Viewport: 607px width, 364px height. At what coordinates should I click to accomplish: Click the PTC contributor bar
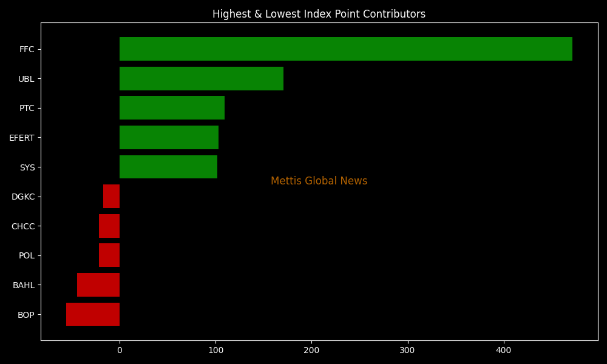tap(172, 108)
